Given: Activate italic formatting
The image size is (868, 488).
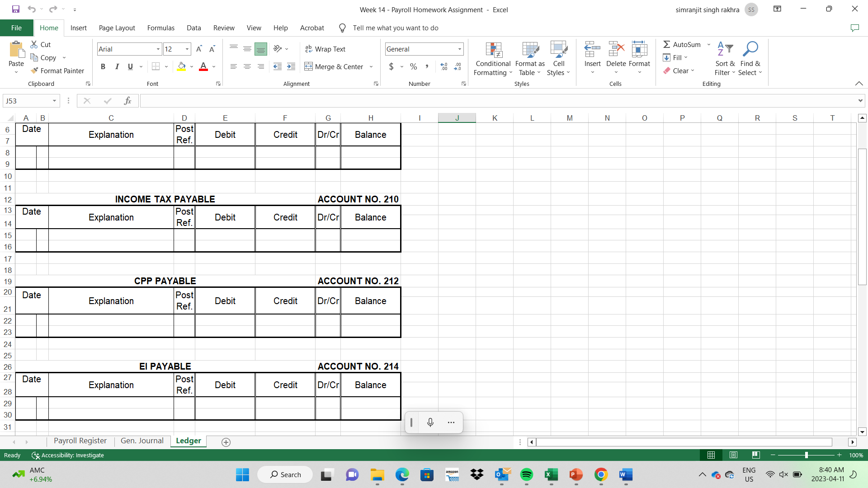Looking at the screenshot, I should pyautogui.click(x=117, y=66).
